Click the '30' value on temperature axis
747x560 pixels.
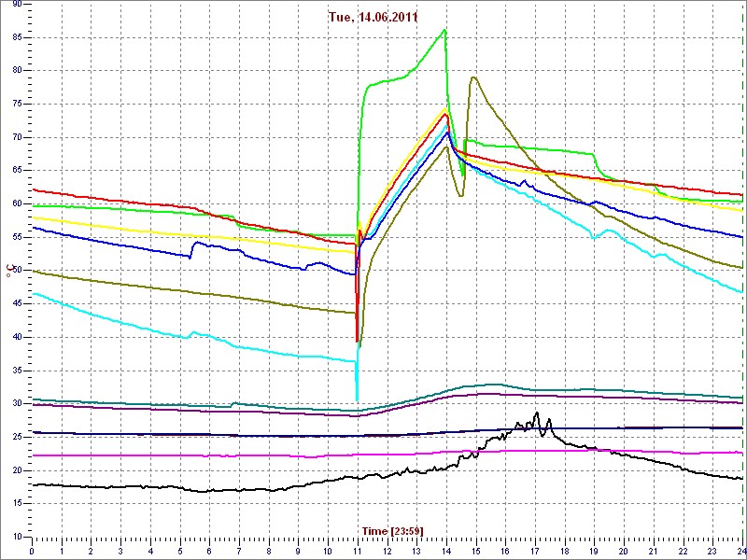click(x=17, y=404)
